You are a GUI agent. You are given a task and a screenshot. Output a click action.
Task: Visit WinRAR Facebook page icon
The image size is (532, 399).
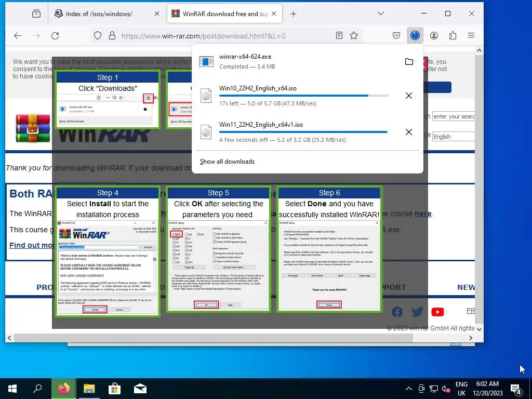point(397,312)
